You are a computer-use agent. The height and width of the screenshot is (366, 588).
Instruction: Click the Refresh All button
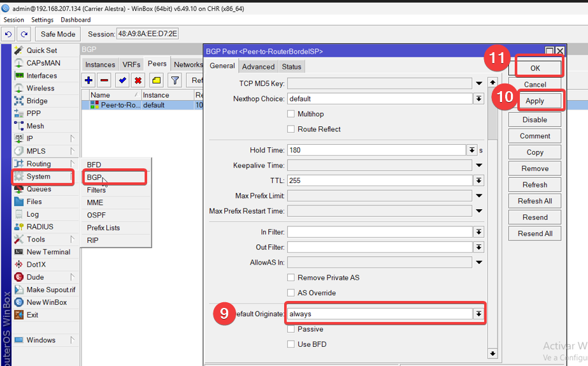click(x=534, y=201)
